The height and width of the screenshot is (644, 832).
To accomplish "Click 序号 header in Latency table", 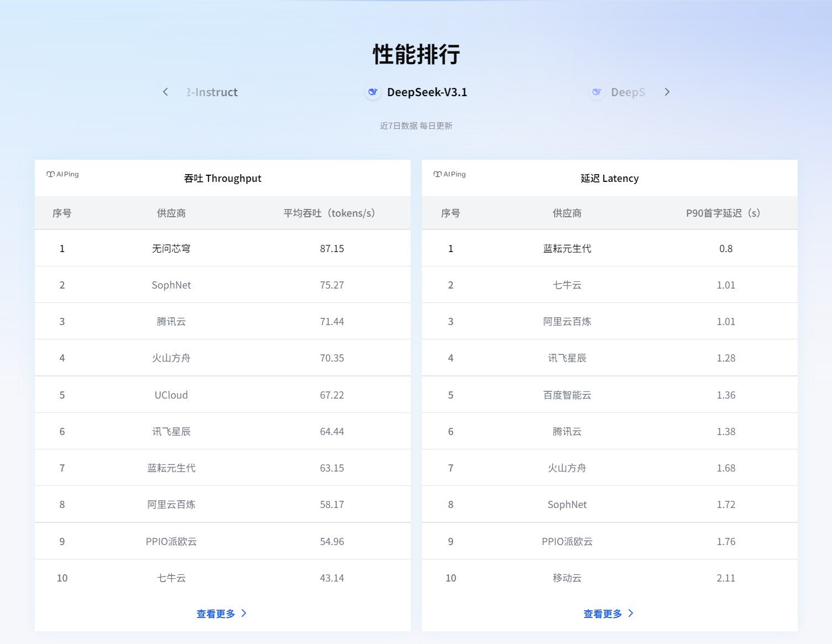I will point(451,213).
